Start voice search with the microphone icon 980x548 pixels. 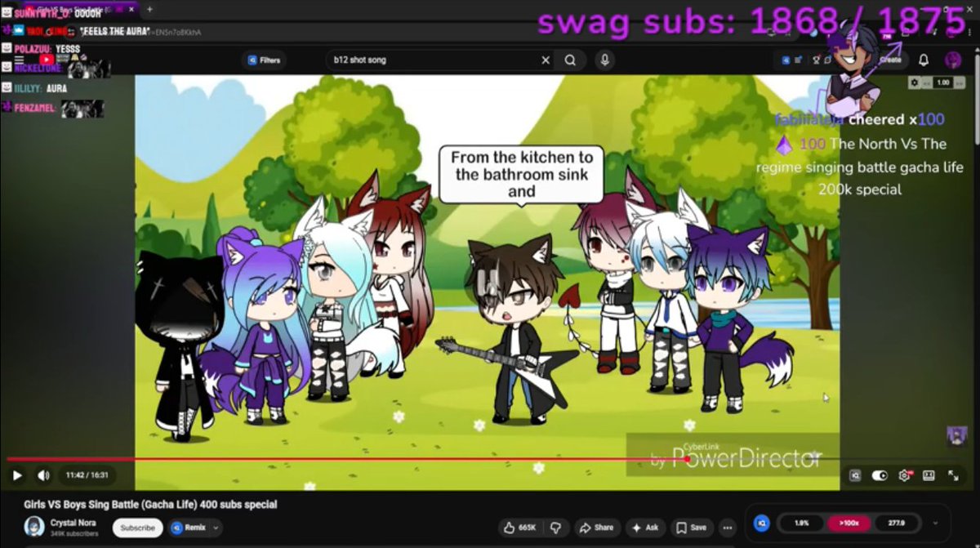pyautogui.click(x=604, y=60)
